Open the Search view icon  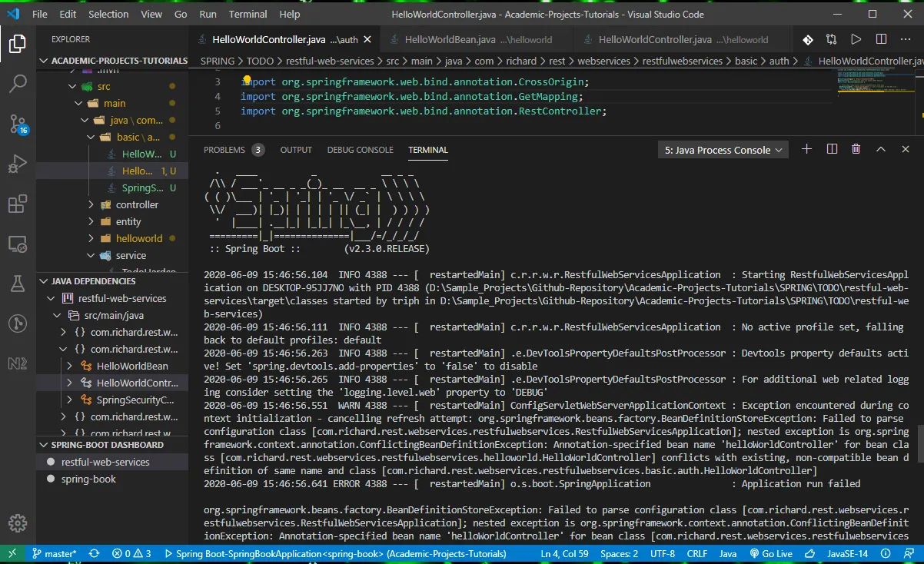(x=18, y=84)
